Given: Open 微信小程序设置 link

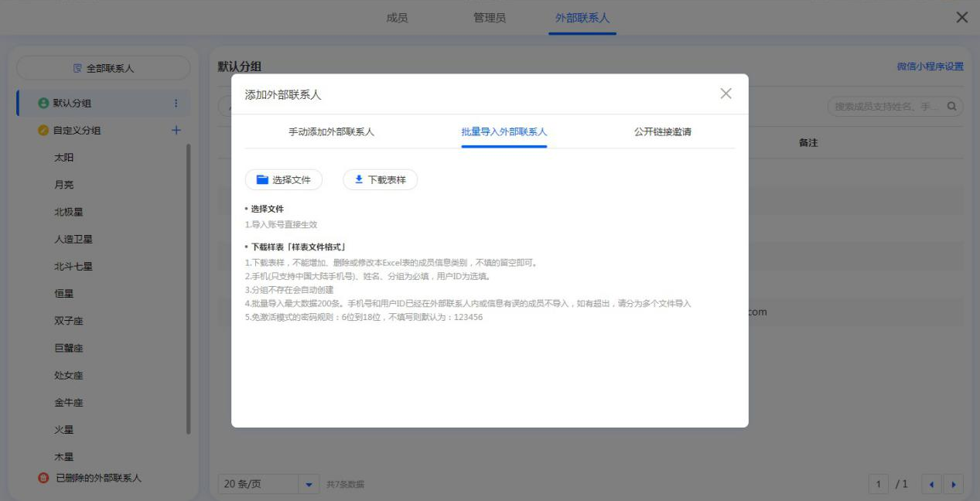Looking at the screenshot, I should pos(930,66).
